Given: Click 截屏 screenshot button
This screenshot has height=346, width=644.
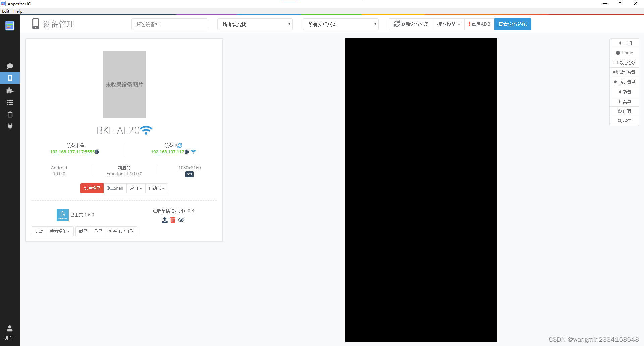Looking at the screenshot, I should click(83, 231).
